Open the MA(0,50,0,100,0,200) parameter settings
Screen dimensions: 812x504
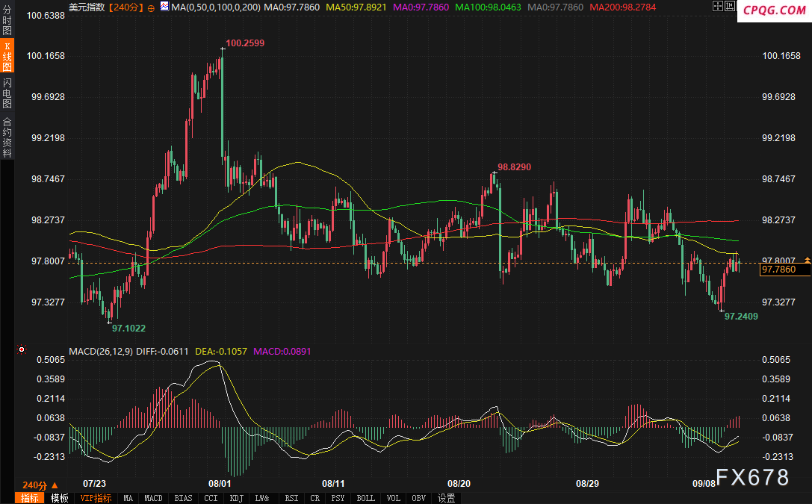tap(215, 7)
